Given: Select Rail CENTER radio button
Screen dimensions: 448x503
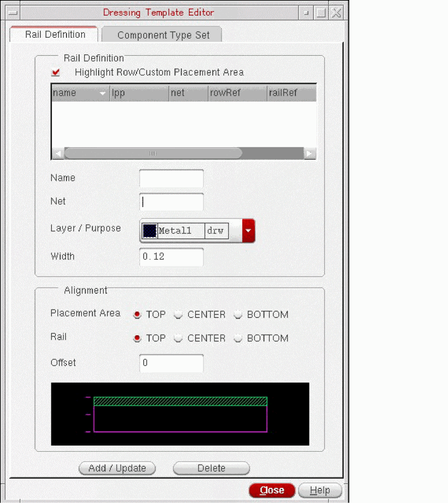Looking at the screenshot, I should pos(178,338).
